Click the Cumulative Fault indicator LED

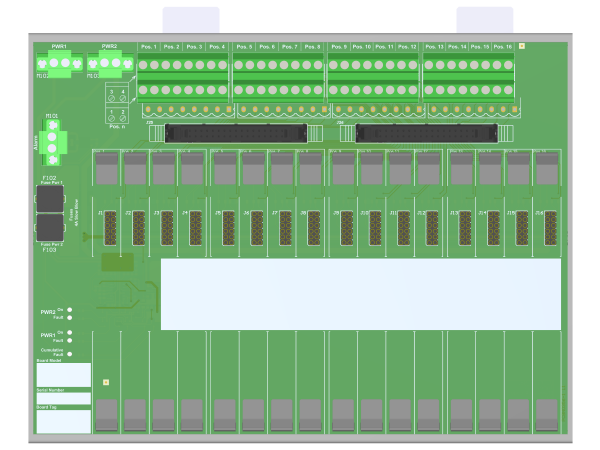pyautogui.click(x=70, y=354)
